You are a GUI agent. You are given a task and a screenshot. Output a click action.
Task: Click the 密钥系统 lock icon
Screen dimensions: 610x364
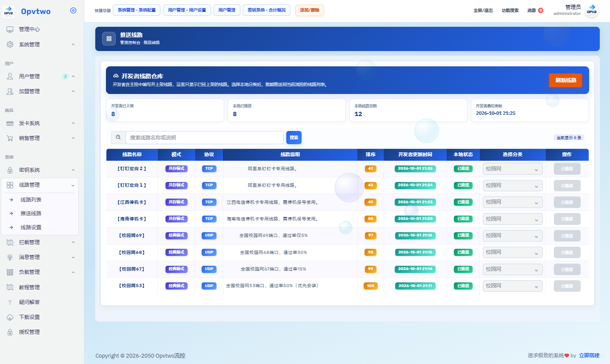pyautogui.click(x=10, y=170)
